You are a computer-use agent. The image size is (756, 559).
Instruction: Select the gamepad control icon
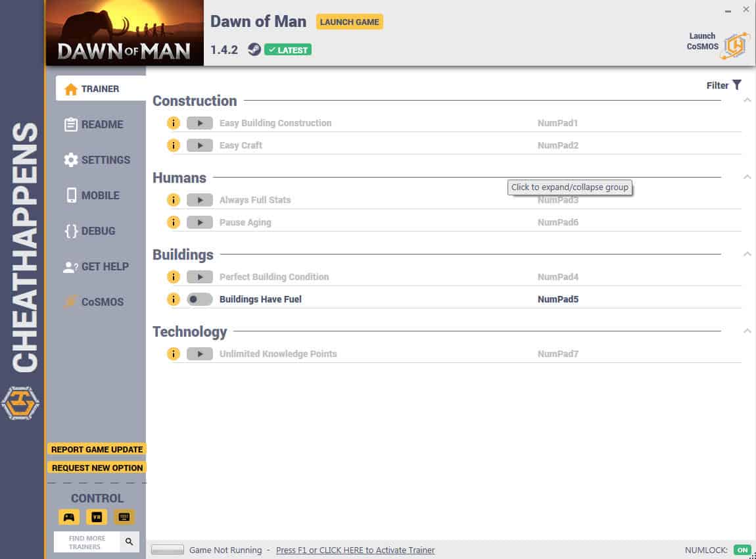click(69, 517)
